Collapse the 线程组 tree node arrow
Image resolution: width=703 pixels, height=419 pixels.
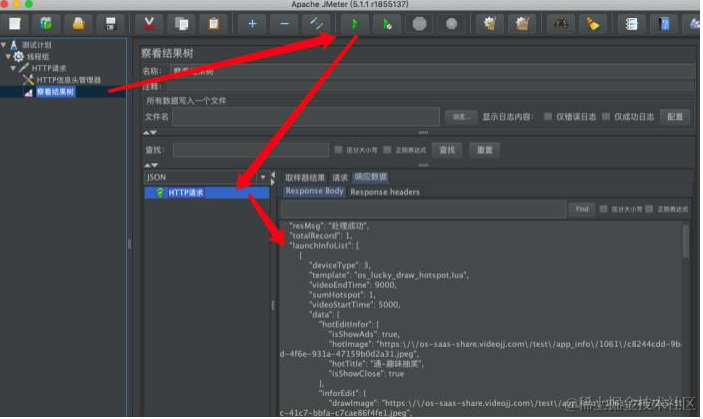(8, 56)
